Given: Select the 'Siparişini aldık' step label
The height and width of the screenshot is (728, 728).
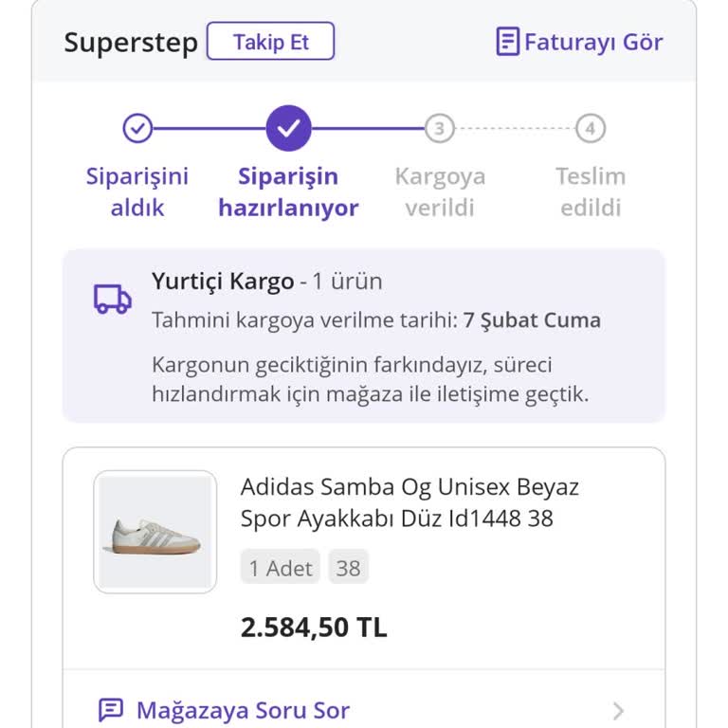Looking at the screenshot, I should click(137, 191).
